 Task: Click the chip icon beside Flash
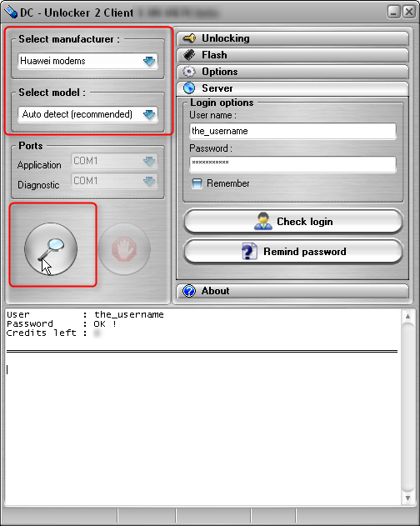[x=189, y=55]
